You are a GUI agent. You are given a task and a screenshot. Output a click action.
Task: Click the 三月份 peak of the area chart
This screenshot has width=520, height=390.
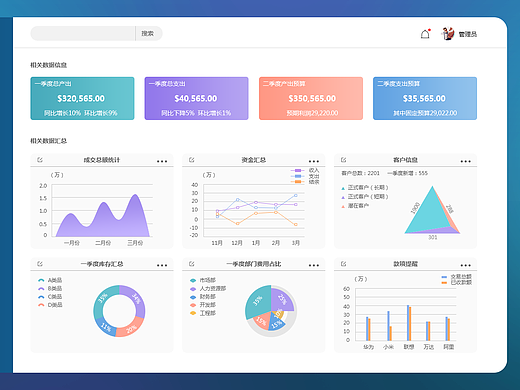coord(135,195)
